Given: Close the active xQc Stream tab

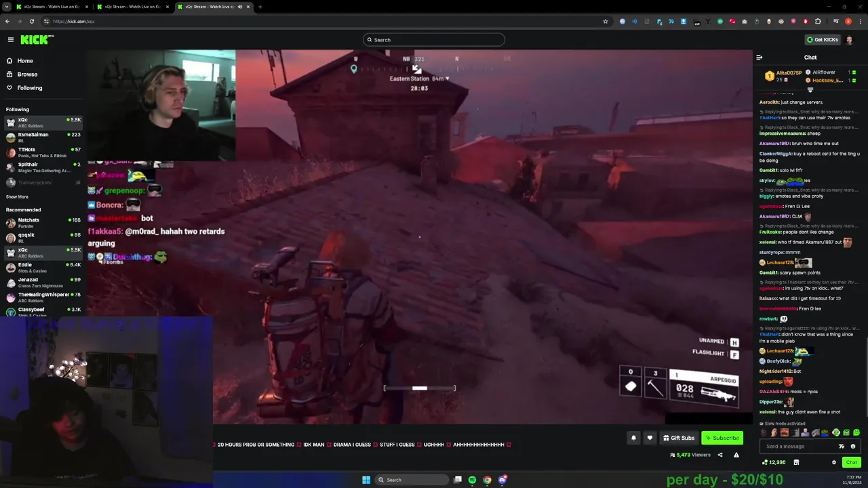Looking at the screenshot, I should [249, 7].
